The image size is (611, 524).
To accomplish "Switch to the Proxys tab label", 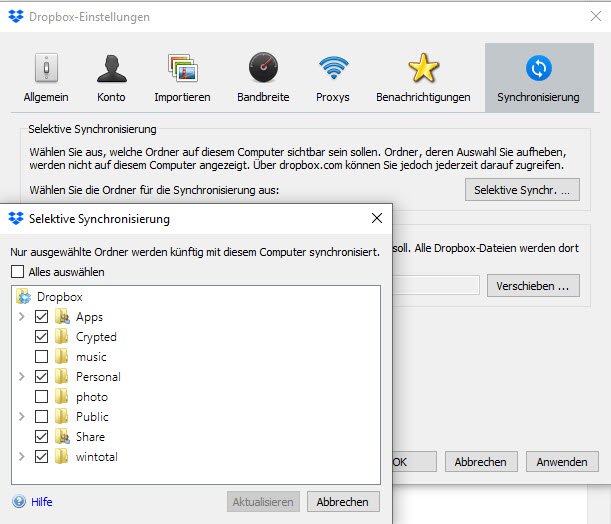I will (333, 97).
